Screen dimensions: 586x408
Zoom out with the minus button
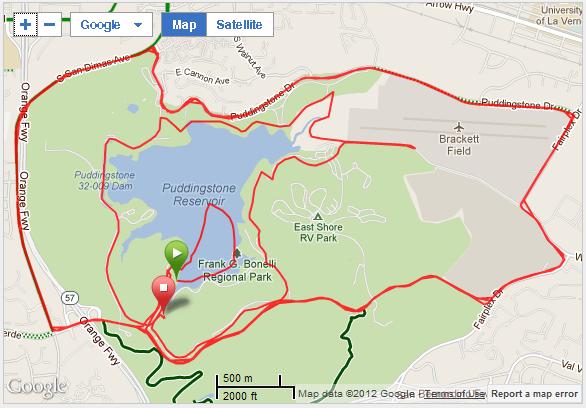(x=49, y=25)
